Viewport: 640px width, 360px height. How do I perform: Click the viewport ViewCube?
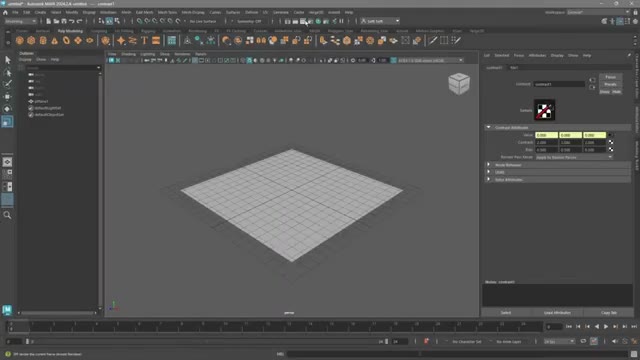(x=459, y=84)
